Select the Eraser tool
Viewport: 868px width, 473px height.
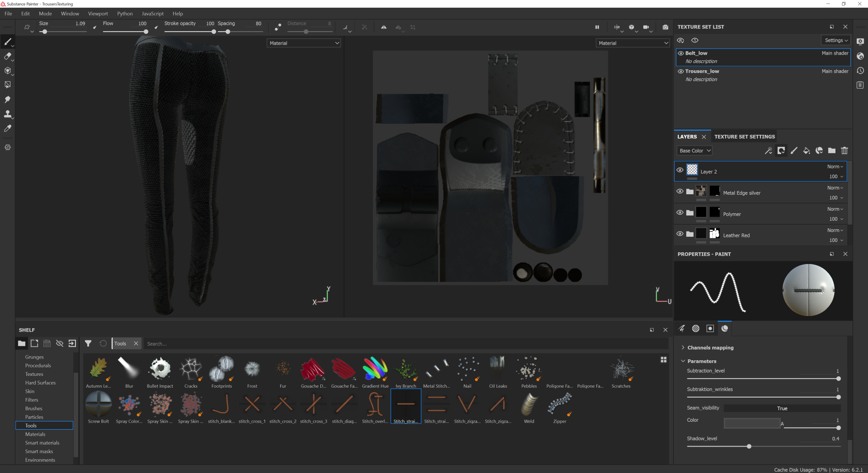point(7,56)
